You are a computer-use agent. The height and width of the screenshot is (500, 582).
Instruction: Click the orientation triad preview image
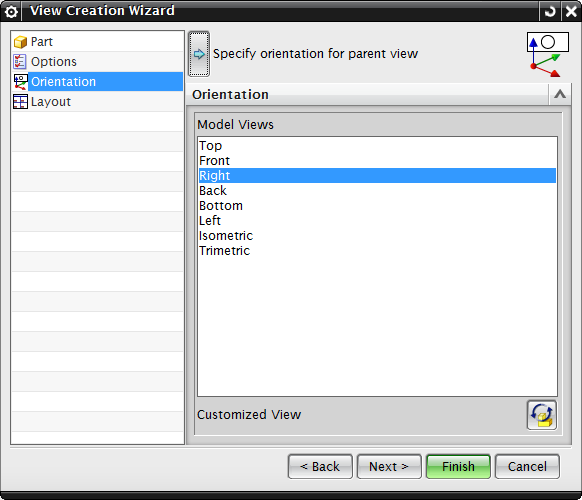547,55
